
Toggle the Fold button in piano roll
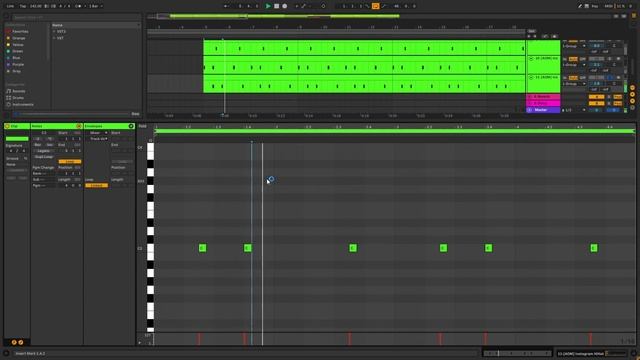142,126
